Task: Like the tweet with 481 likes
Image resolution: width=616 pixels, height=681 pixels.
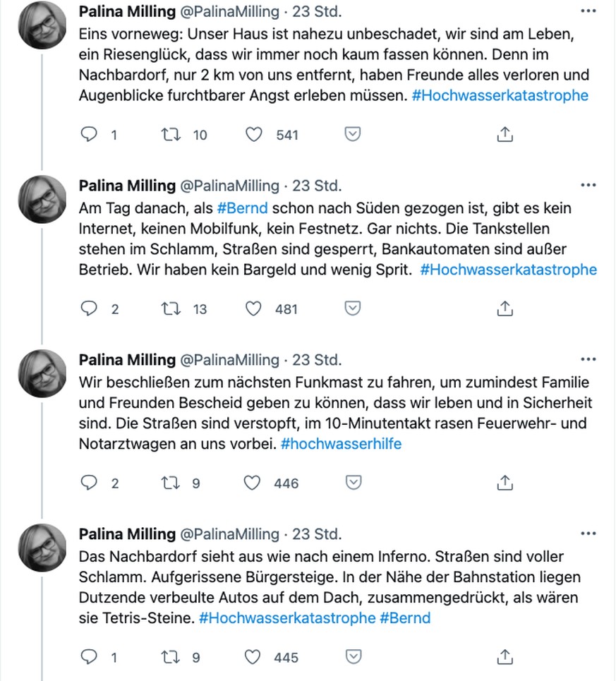Action: tap(253, 309)
